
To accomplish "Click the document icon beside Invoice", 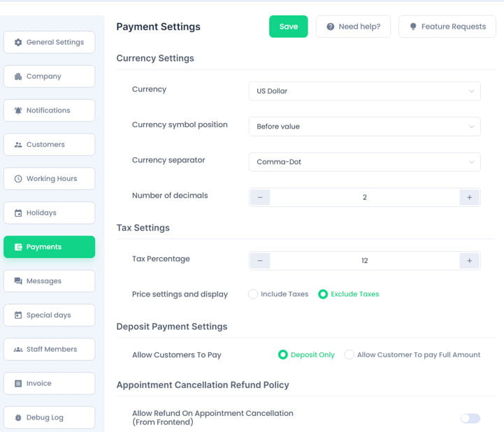I will coord(18,383).
